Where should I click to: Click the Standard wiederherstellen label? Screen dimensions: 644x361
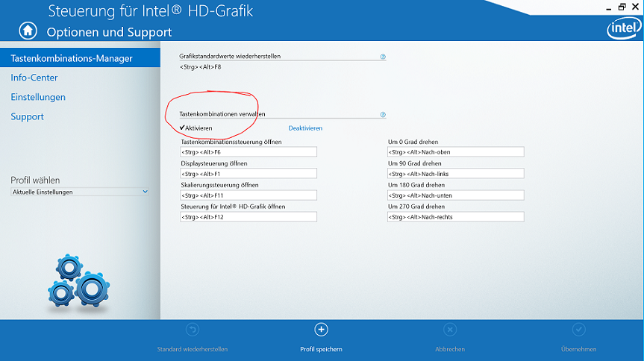click(193, 349)
